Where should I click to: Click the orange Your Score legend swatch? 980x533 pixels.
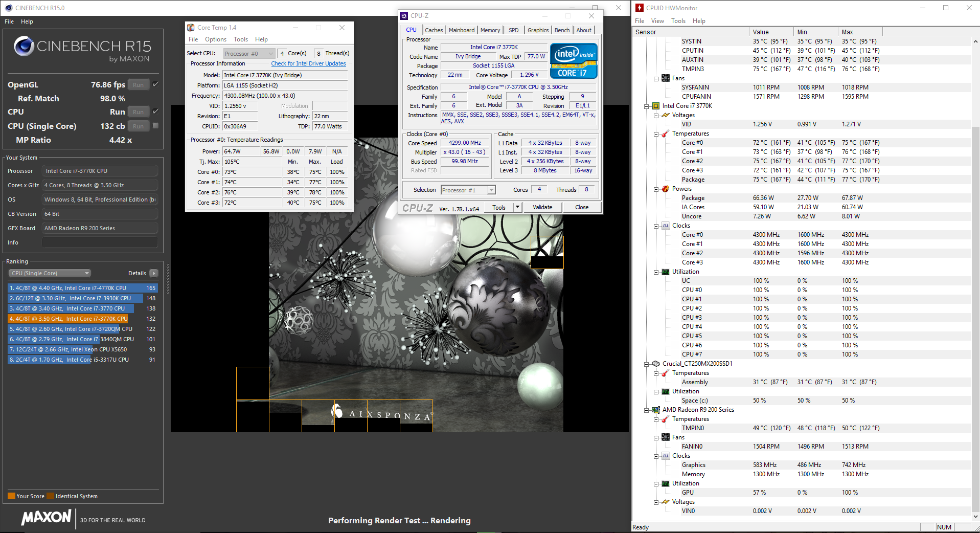(x=12, y=496)
